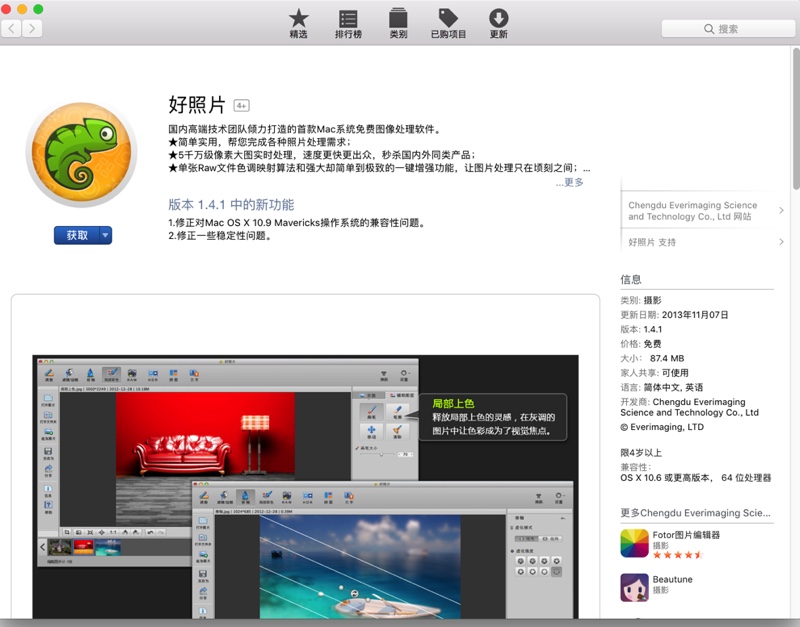This screenshot has width=800, height=627.
Task: Go back with the left arrow button
Action: point(11,29)
